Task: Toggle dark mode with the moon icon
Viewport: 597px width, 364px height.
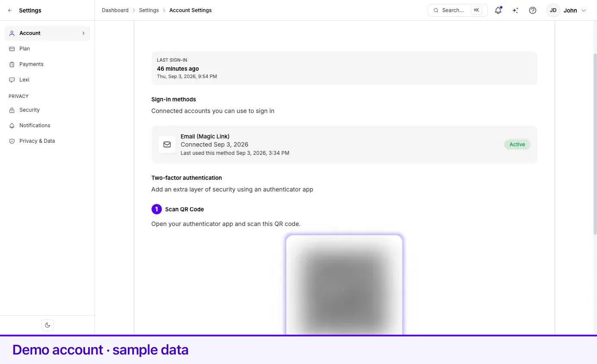Action: pyautogui.click(x=47, y=325)
